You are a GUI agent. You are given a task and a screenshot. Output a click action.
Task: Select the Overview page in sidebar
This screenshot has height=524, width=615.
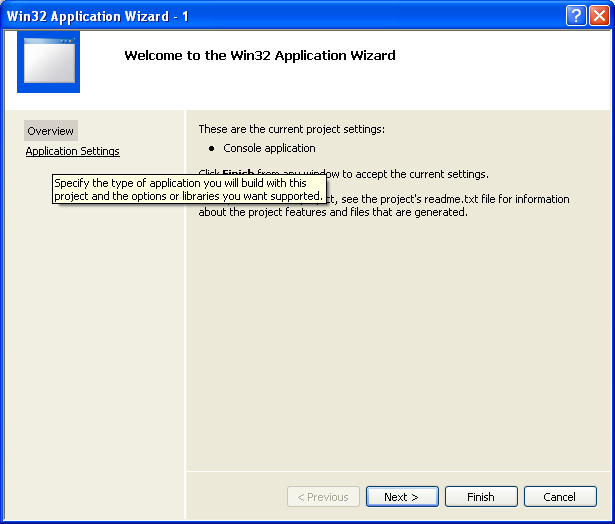(x=51, y=131)
